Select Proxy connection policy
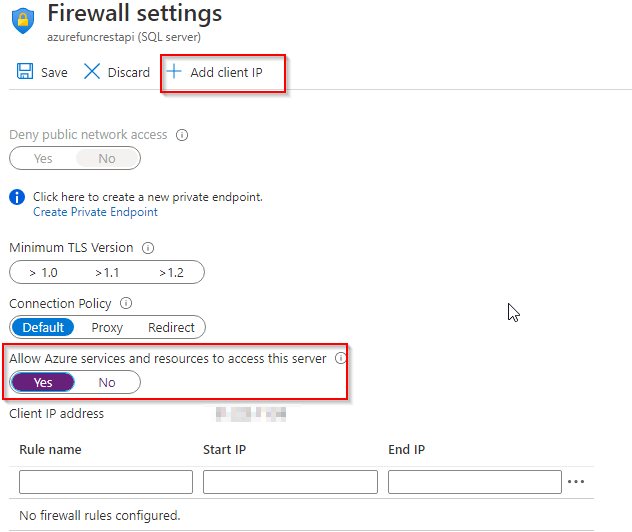 point(107,327)
